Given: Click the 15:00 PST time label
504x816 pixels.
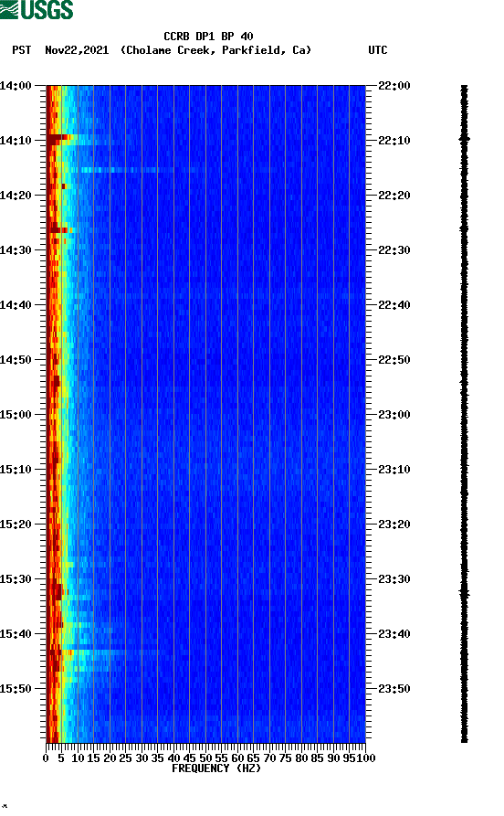Looking at the screenshot, I should 16,415.
